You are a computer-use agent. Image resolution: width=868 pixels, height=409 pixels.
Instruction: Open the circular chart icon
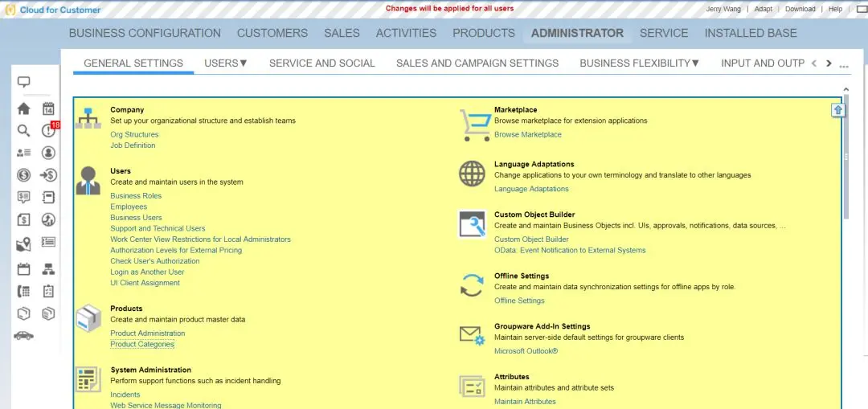pyautogui.click(x=49, y=219)
